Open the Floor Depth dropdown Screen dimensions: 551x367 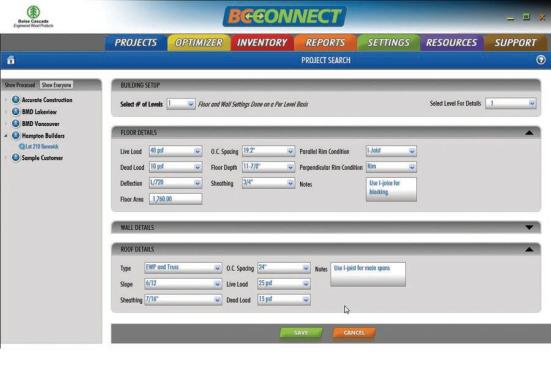(x=268, y=167)
